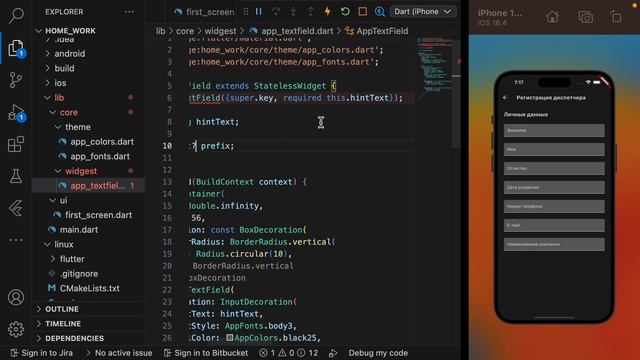Expand the DEPENDENCIES section
The image size is (640, 360).
88,338
